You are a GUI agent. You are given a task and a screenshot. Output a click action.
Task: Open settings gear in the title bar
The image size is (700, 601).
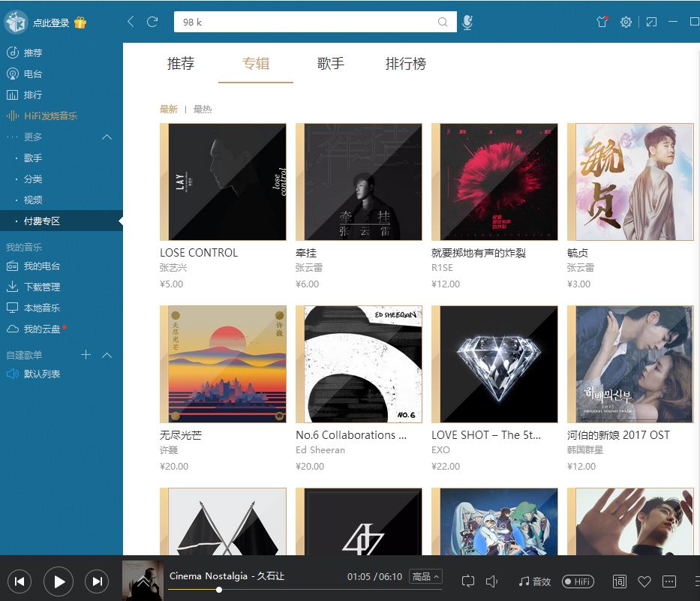[x=626, y=22]
